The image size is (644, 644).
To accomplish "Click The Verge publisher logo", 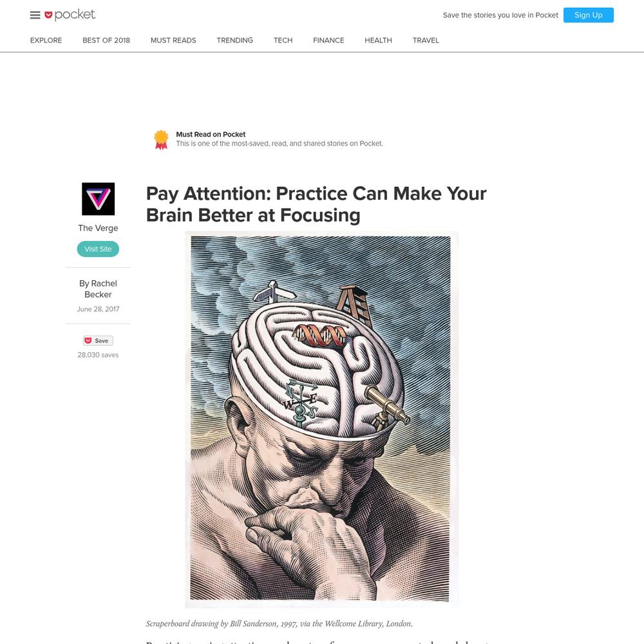I will pos(98,199).
